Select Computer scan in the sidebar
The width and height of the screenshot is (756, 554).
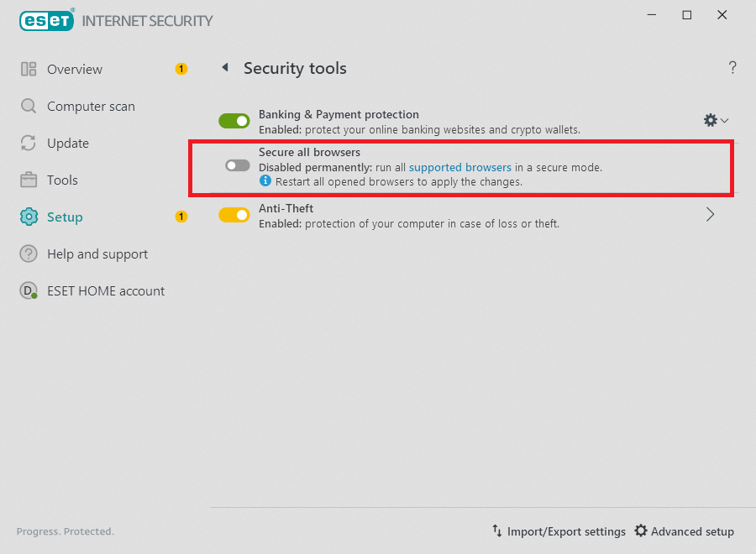91,107
